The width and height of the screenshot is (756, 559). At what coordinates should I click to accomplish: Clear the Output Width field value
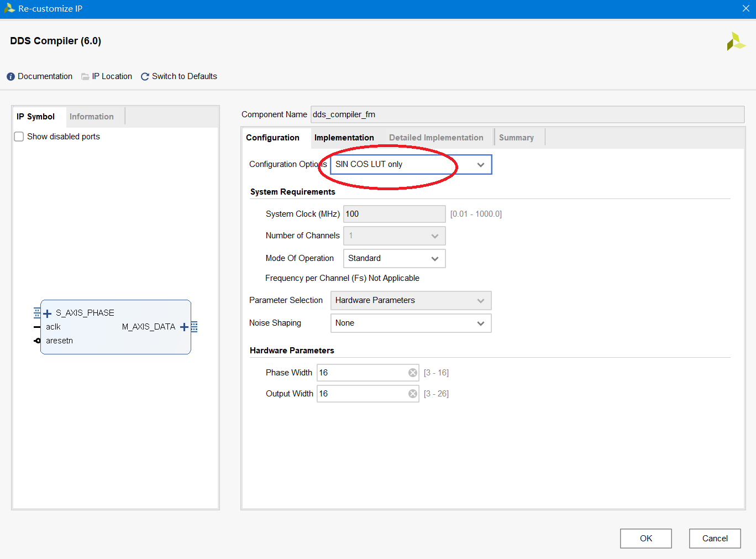(413, 394)
